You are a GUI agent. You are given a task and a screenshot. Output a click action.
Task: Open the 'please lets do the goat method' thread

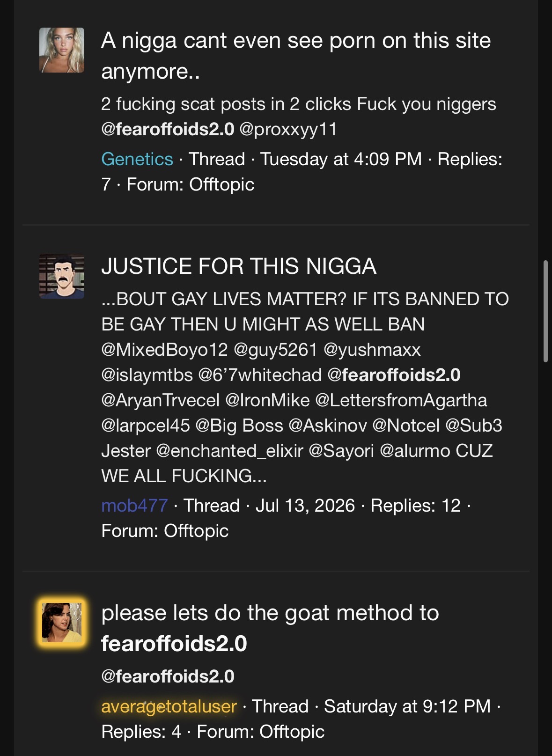coord(270,628)
